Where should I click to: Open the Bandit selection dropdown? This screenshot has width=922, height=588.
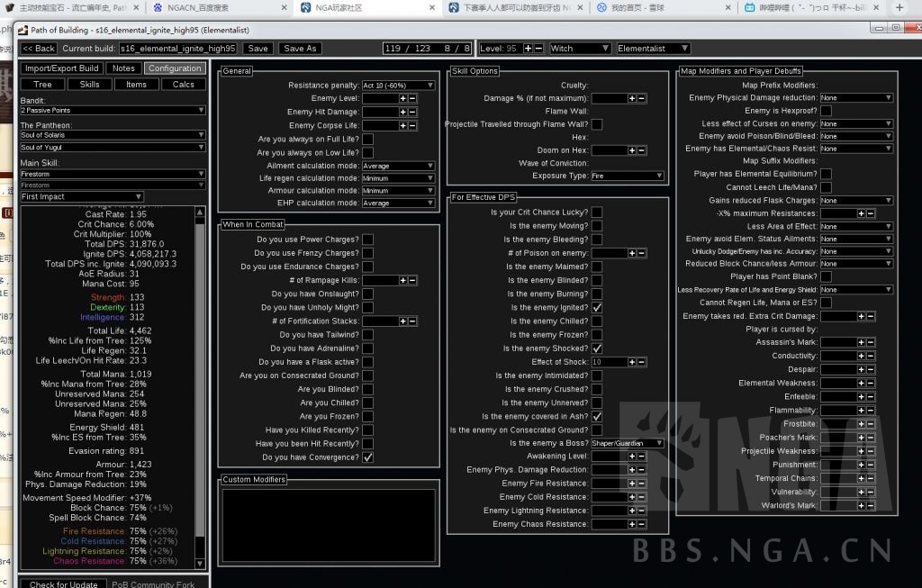113,111
